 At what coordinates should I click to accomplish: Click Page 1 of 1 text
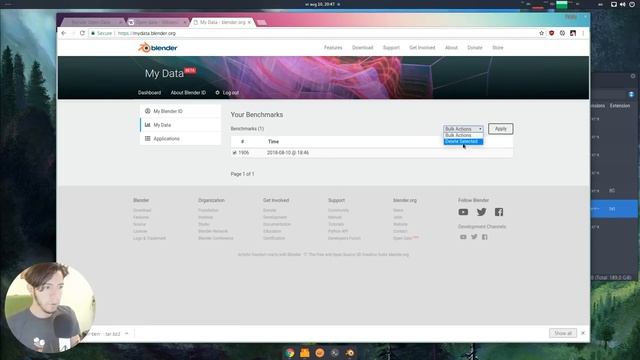242,174
